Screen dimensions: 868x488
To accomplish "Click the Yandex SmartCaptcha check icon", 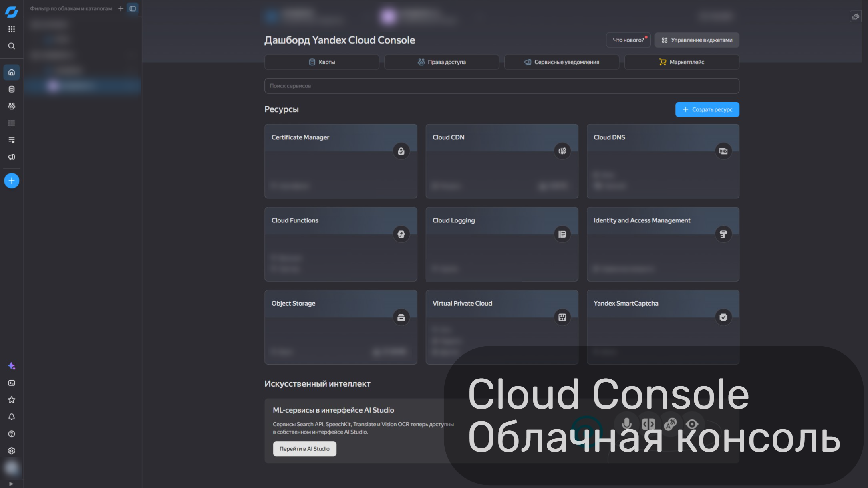I will 723,317.
